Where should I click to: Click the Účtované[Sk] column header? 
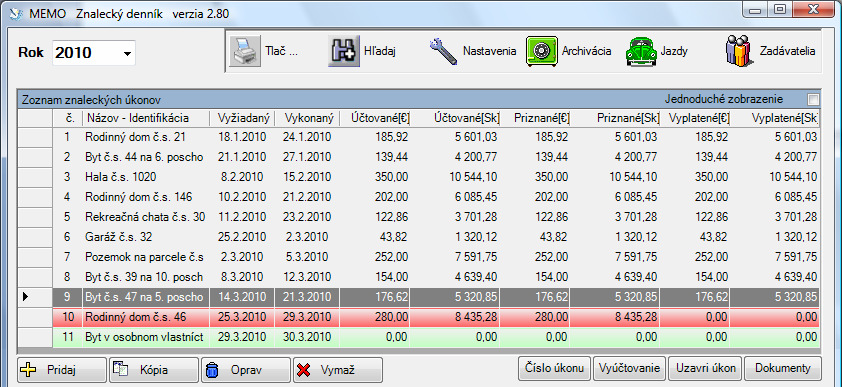[x=455, y=118]
